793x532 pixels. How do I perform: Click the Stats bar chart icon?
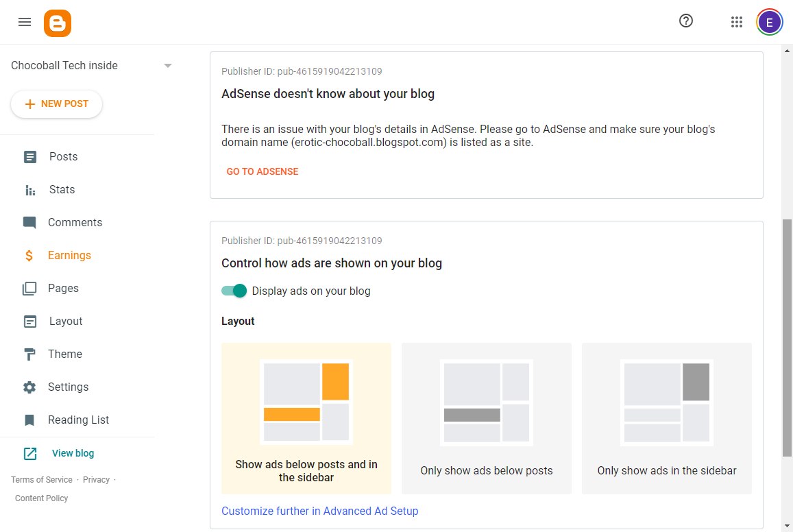(x=30, y=190)
